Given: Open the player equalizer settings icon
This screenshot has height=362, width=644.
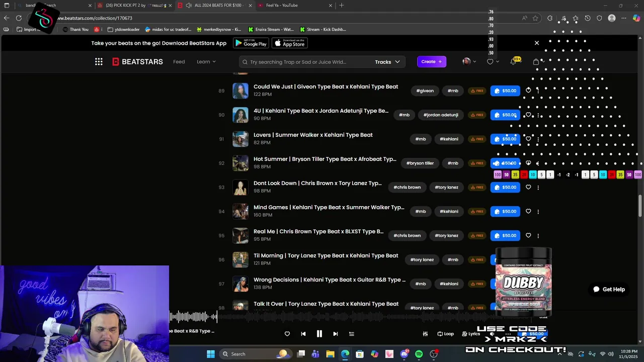Looking at the screenshot, I should (x=425, y=334).
